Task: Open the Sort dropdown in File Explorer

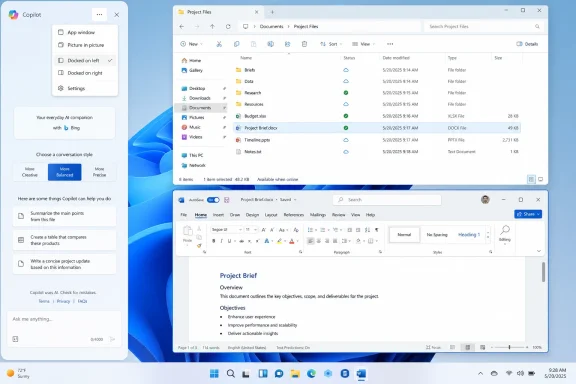Action: click(331, 44)
